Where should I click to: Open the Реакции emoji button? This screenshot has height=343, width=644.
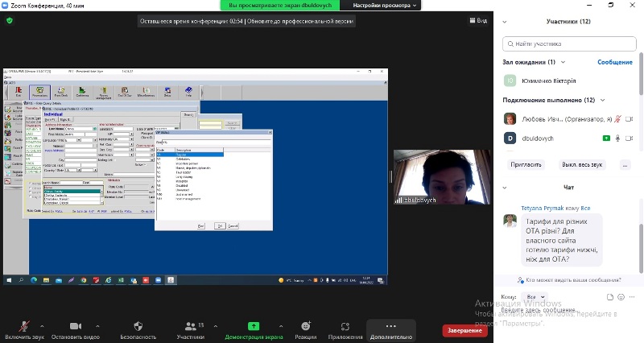tap(306, 330)
